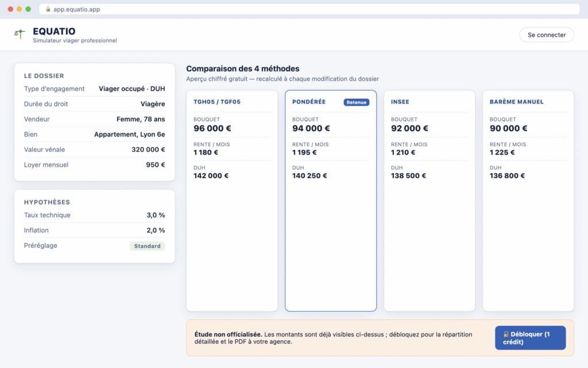Click the Equatio scale logo icon
This screenshot has height=368, width=588.
pos(20,34)
